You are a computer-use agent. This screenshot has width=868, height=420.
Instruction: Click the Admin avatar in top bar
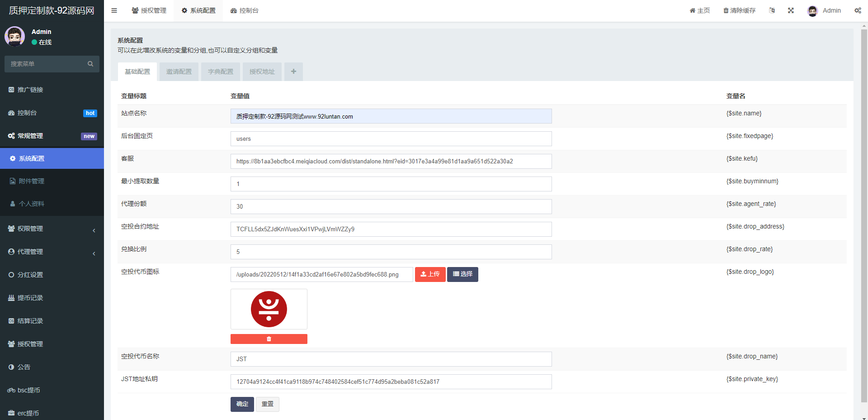[x=812, y=11]
